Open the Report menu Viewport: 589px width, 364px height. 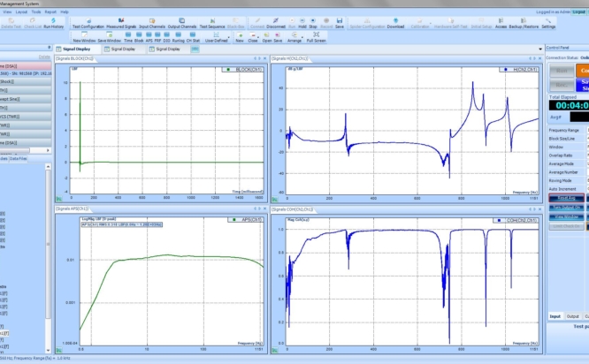click(x=50, y=12)
